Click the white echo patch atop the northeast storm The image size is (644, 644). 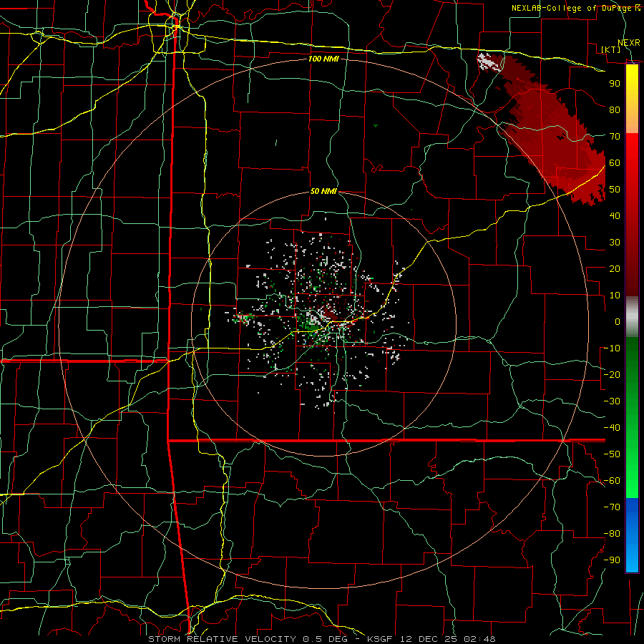pos(489,62)
